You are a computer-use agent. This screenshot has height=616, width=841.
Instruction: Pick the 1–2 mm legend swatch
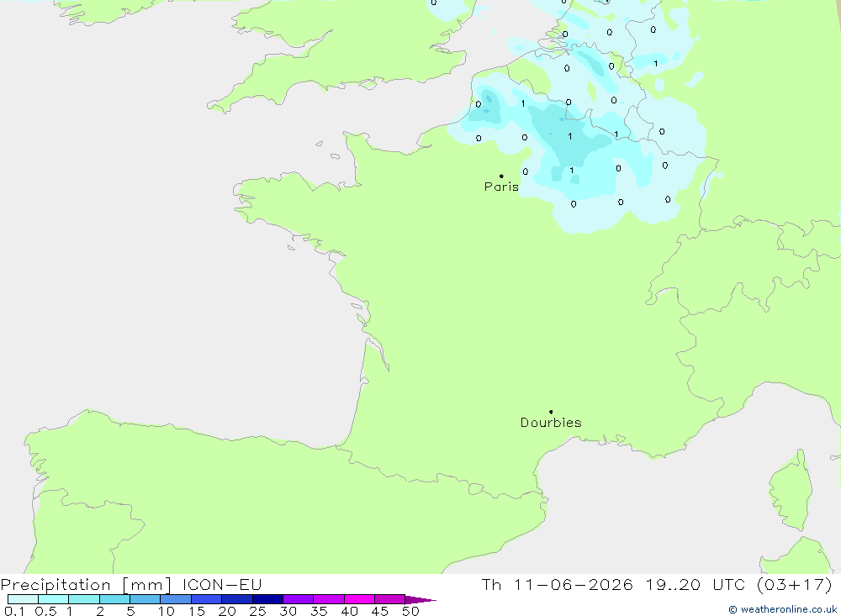[84, 599]
